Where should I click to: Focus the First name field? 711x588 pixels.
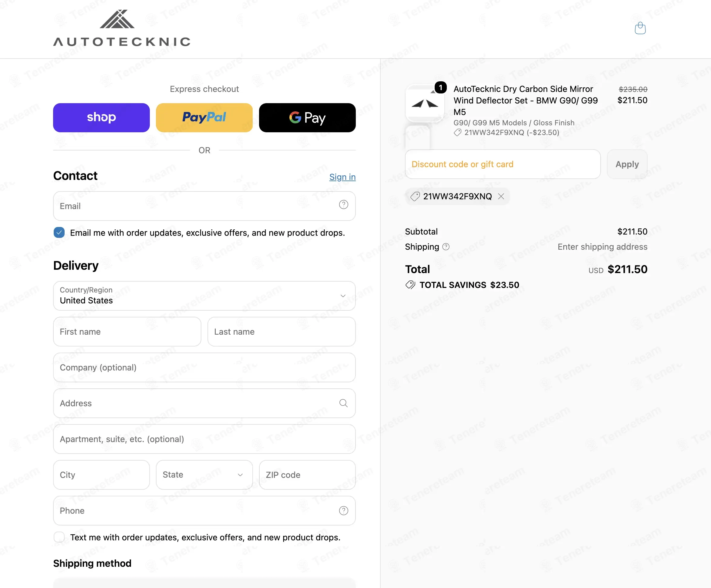[127, 332]
